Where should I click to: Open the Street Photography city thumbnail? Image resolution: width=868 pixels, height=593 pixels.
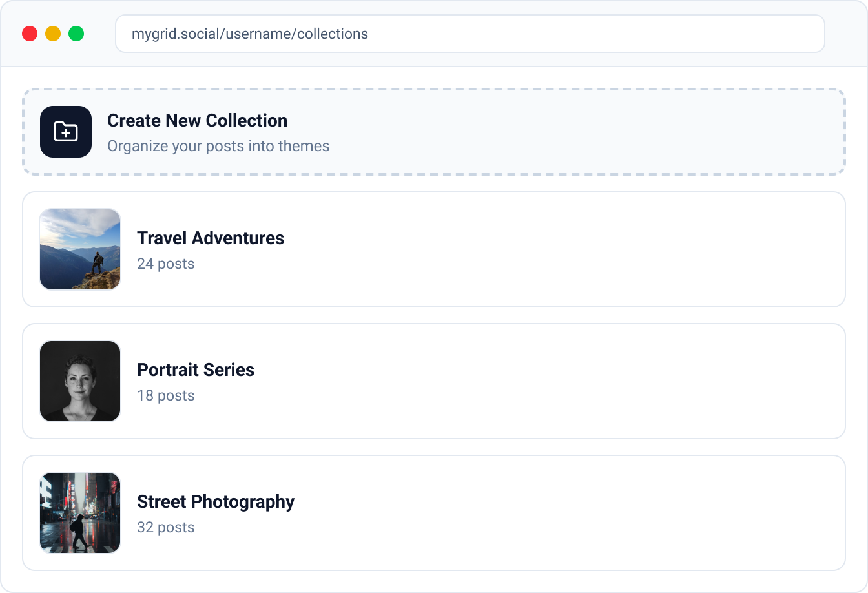point(80,513)
